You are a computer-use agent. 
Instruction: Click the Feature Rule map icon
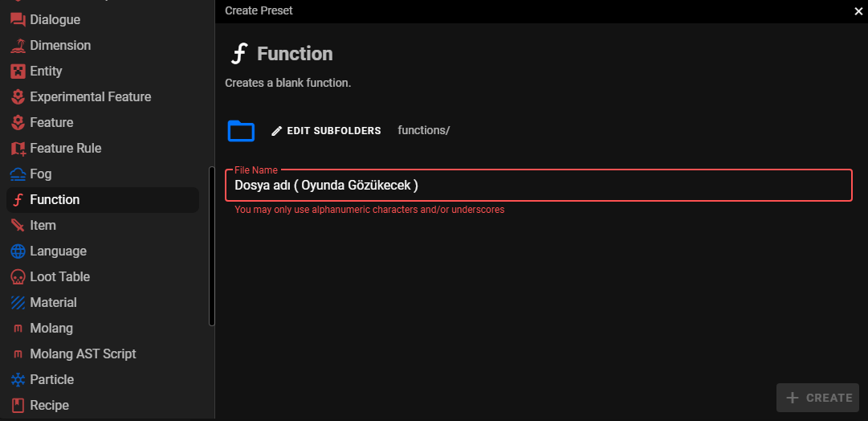[18, 149]
